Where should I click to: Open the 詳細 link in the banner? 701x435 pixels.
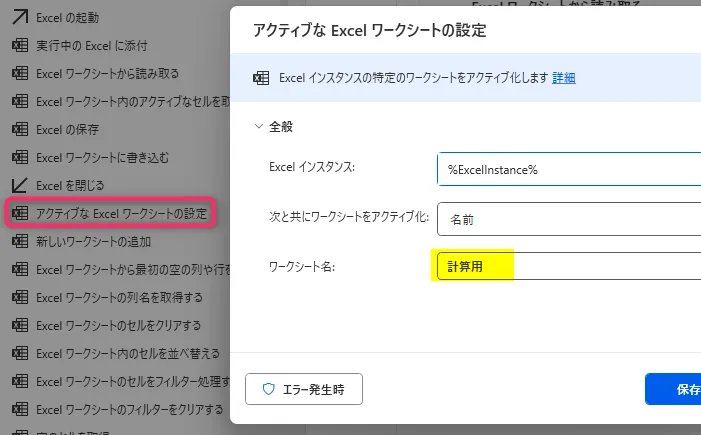tap(563, 78)
